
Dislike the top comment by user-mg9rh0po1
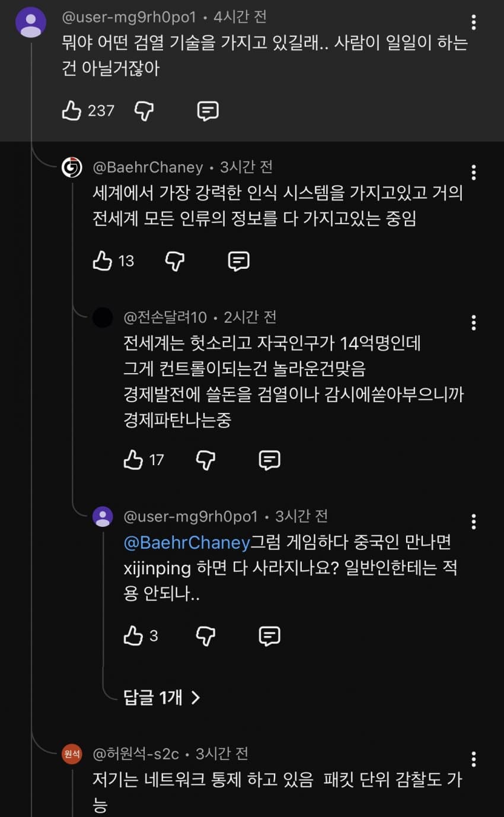tap(145, 110)
